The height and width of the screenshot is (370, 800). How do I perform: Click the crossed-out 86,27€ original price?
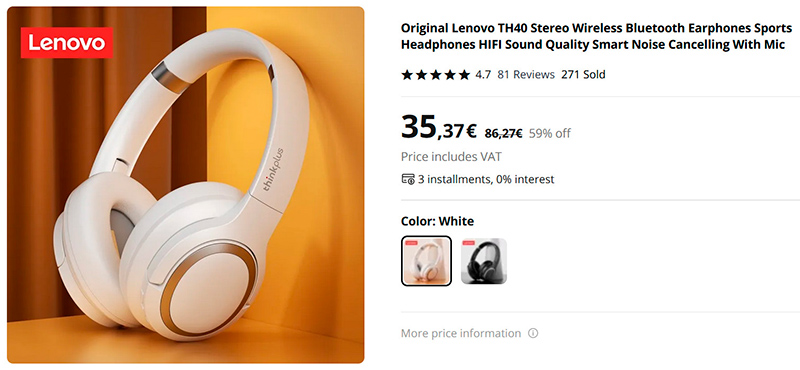tap(503, 134)
